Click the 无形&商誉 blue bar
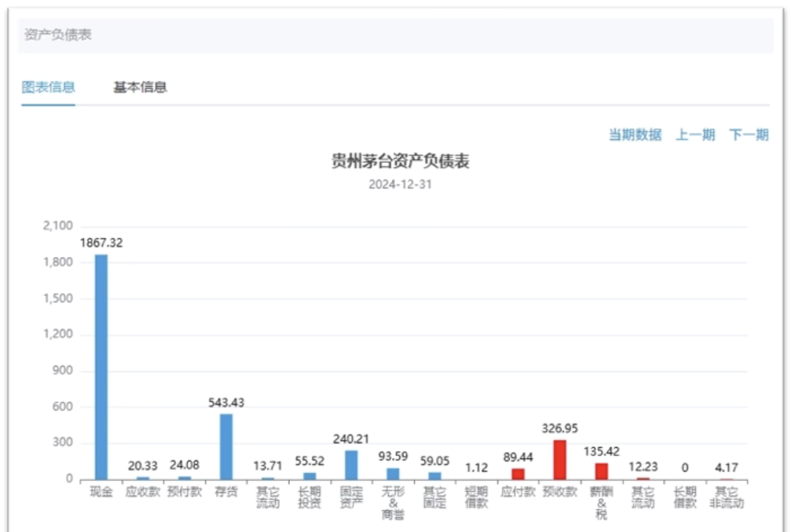This screenshot has width=795, height=532. (x=393, y=474)
